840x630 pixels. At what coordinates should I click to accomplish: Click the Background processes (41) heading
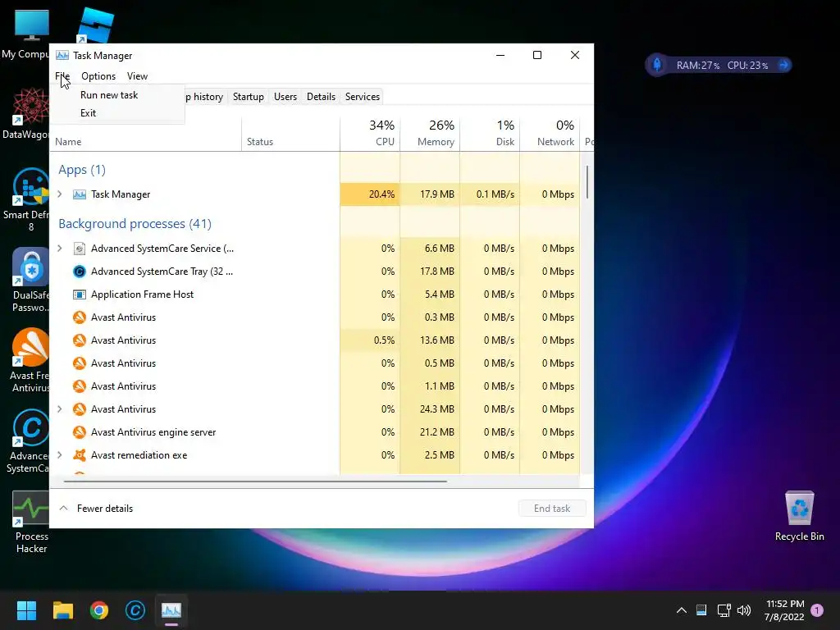click(x=135, y=223)
